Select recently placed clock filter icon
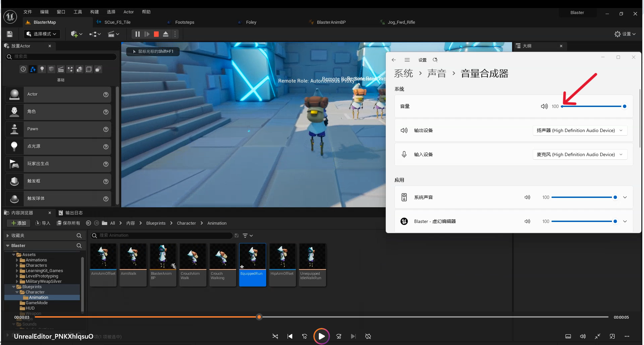Screen dimensions: 644x345 [x=23, y=69]
